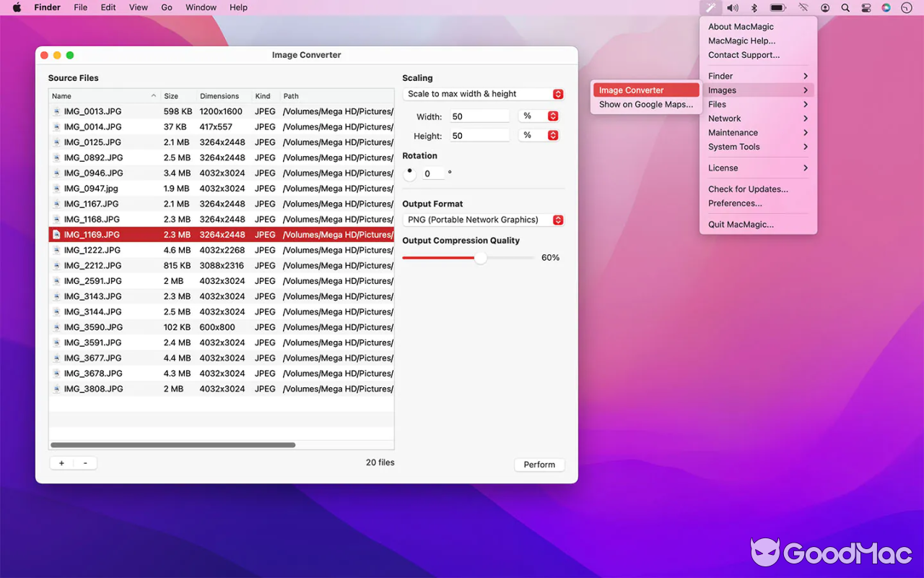Click the user account icon in menu bar
Image resolution: width=924 pixels, height=578 pixels.
click(x=824, y=7)
